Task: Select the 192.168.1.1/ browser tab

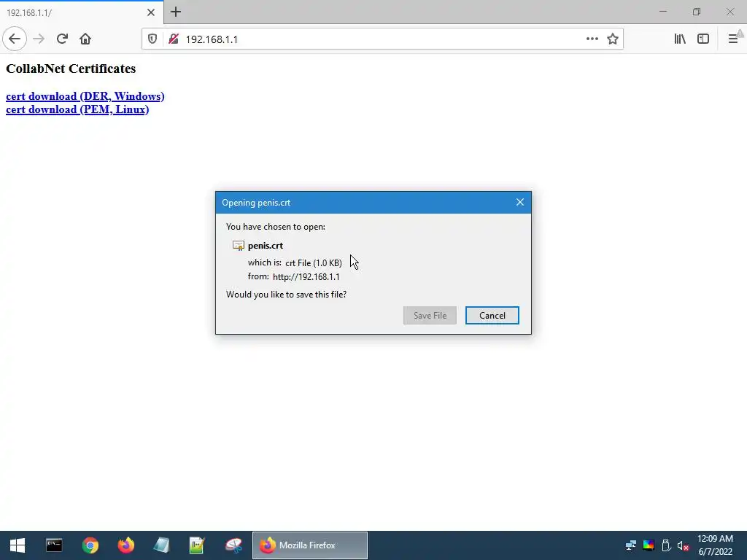Action: (x=82, y=12)
